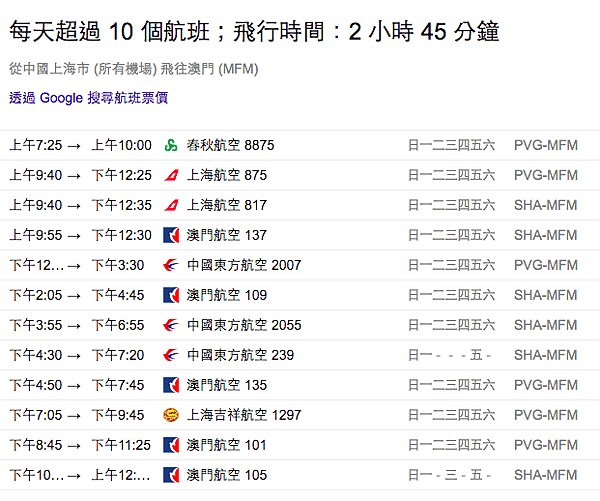
Task: Click arrival time 下午6:55
Action: pos(118,325)
